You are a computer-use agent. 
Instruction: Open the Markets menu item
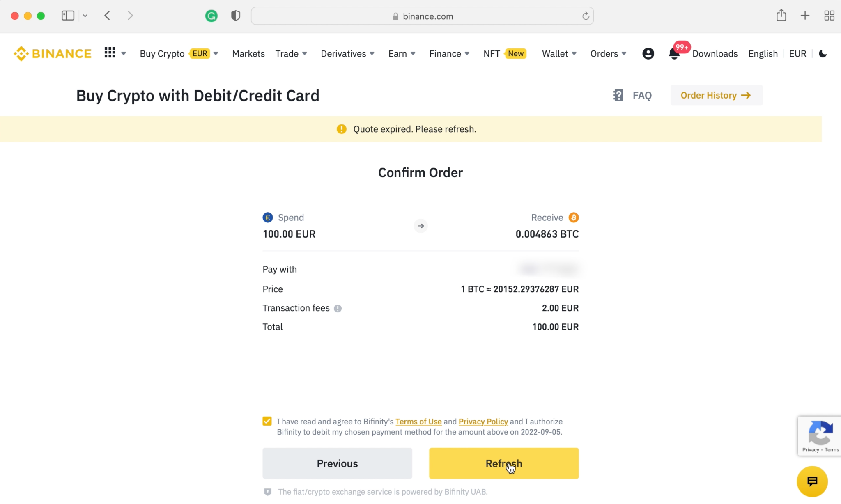(x=248, y=53)
